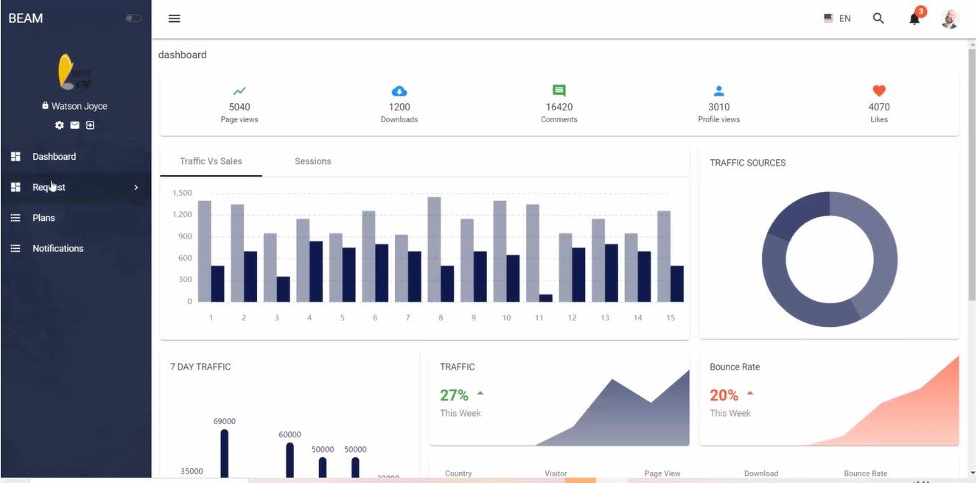Open notifications bell icon
The image size is (980, 483).
coord(914,19)
